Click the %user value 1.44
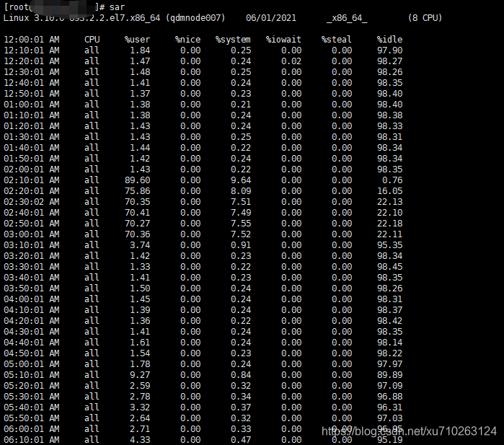Image resolution: width=504 pixels, height=445 pixels. [140, 148]
